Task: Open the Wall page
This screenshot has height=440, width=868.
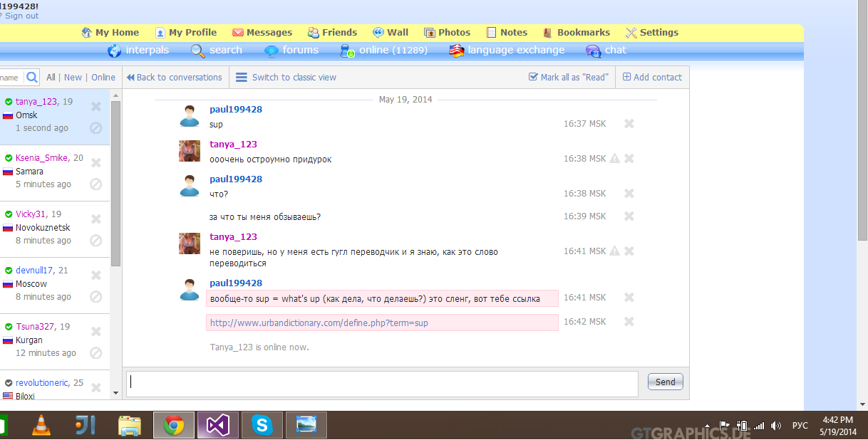Action: (391, 33)
